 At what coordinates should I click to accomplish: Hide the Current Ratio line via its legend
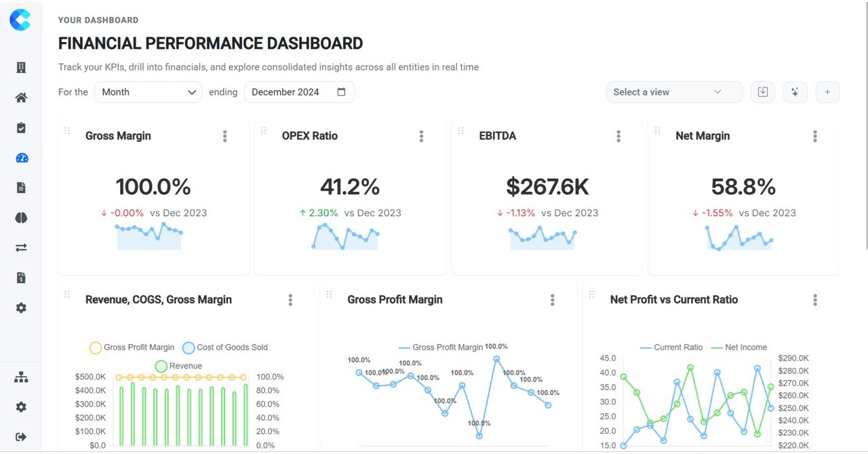[x=671, y=347]
